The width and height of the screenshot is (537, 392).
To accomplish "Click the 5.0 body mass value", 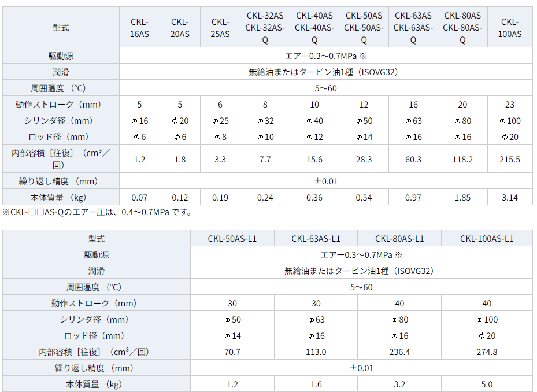I will (487, 384).
